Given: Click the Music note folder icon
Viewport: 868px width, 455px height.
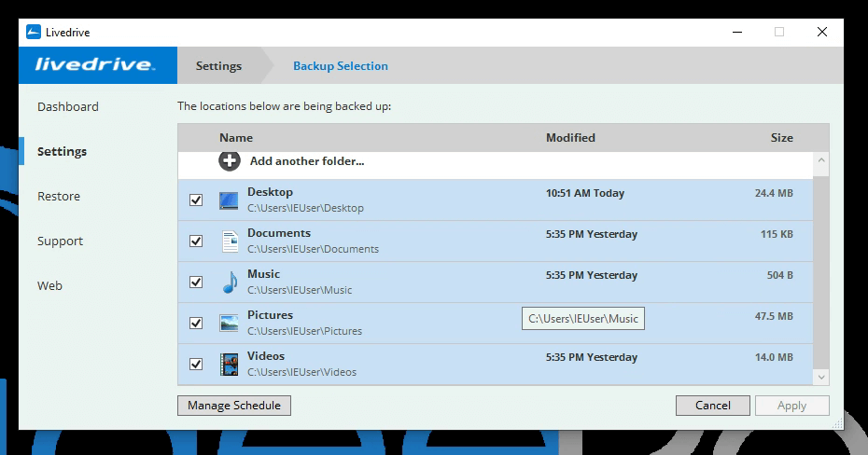Looking at the screenshot, I should click(x=229, y=283).
